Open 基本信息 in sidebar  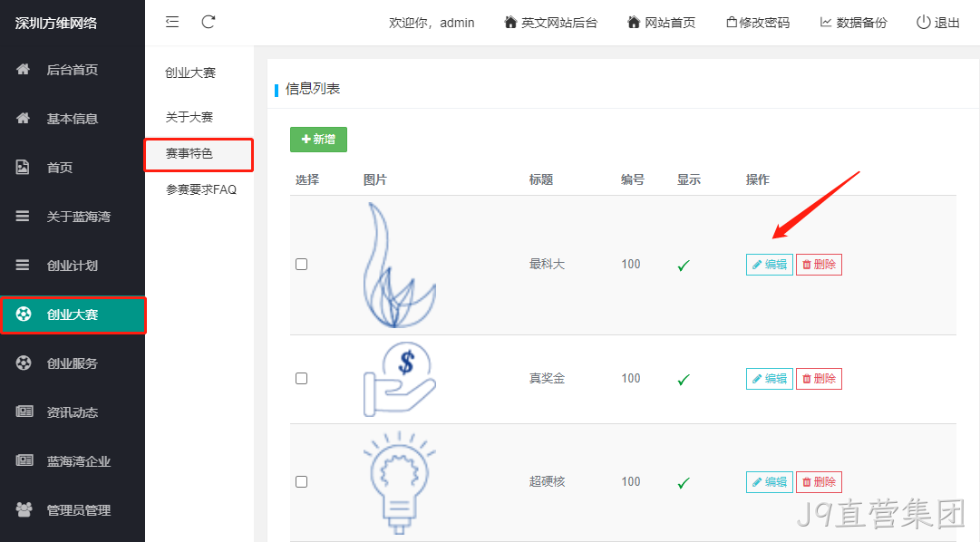point(73,118)
